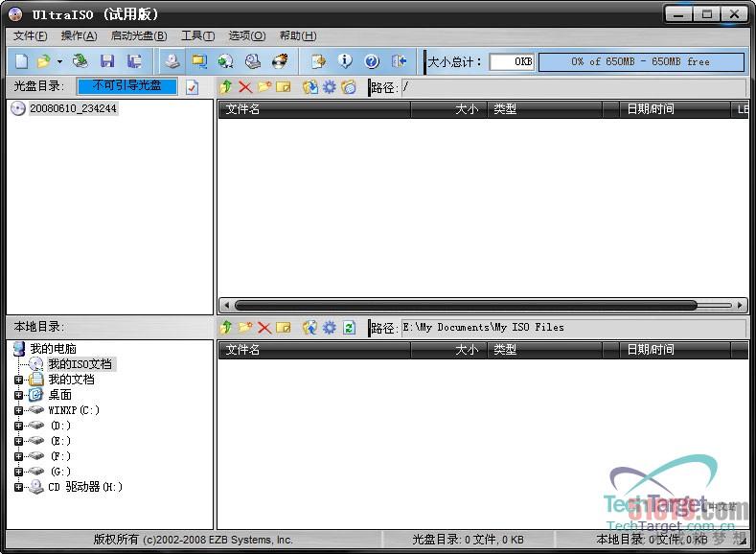756x554 pixels.
Task: Create a new ISO with New icon
Action: pyautogui.click(x=22, y=61)
